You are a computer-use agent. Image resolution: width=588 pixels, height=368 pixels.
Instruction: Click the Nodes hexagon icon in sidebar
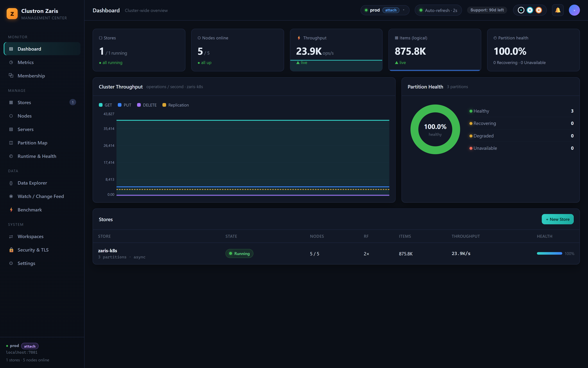click(11, 116)
